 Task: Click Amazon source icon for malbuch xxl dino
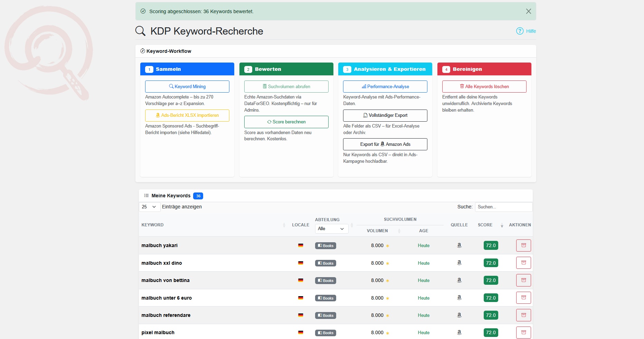(459, 263)
